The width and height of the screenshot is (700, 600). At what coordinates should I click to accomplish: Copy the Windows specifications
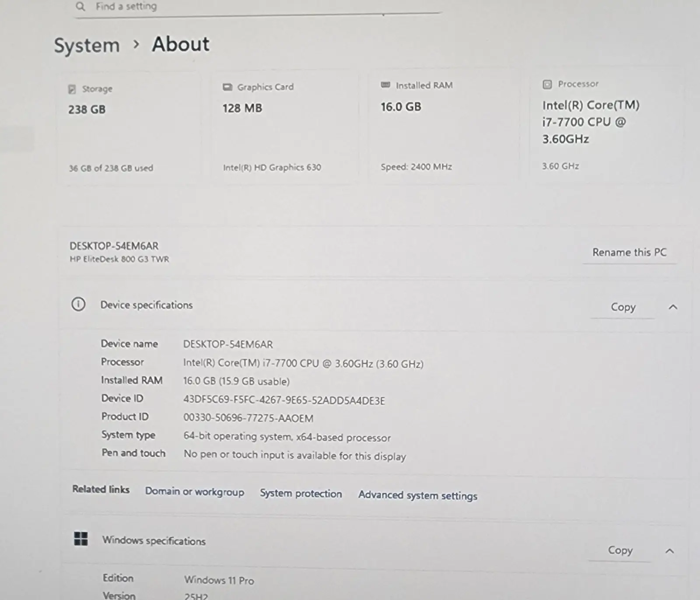tap(620, 550)
